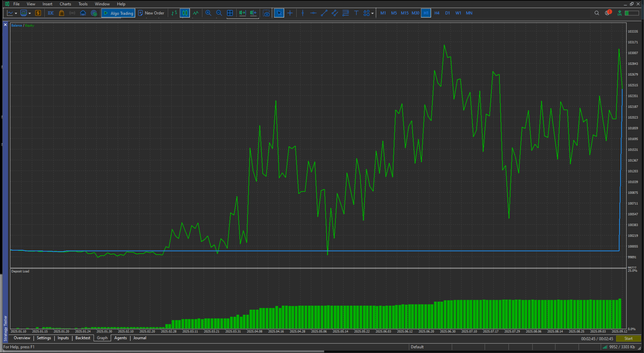Open the tile windows grid icon
The width and height of the screenshot is (644, 353).
230,13
